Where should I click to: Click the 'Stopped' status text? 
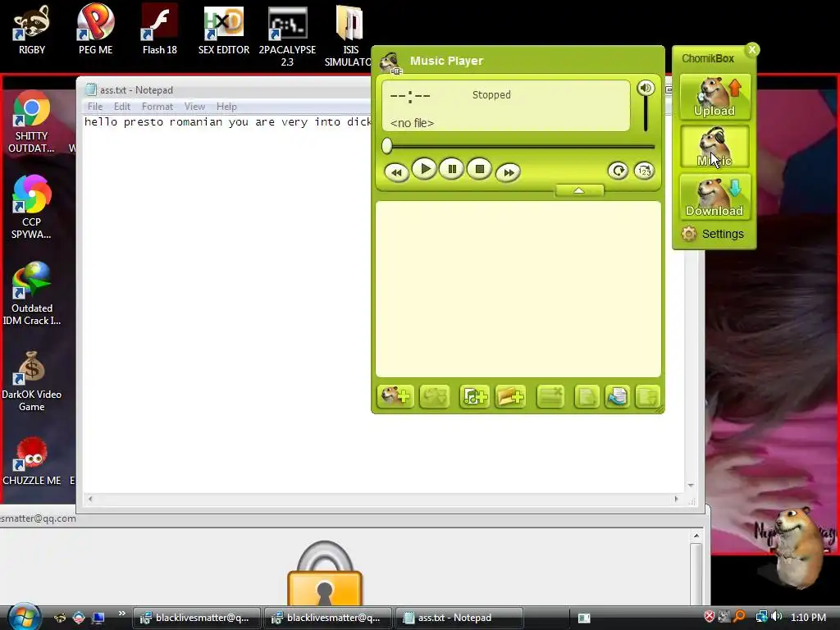click(x=491, y=95)
